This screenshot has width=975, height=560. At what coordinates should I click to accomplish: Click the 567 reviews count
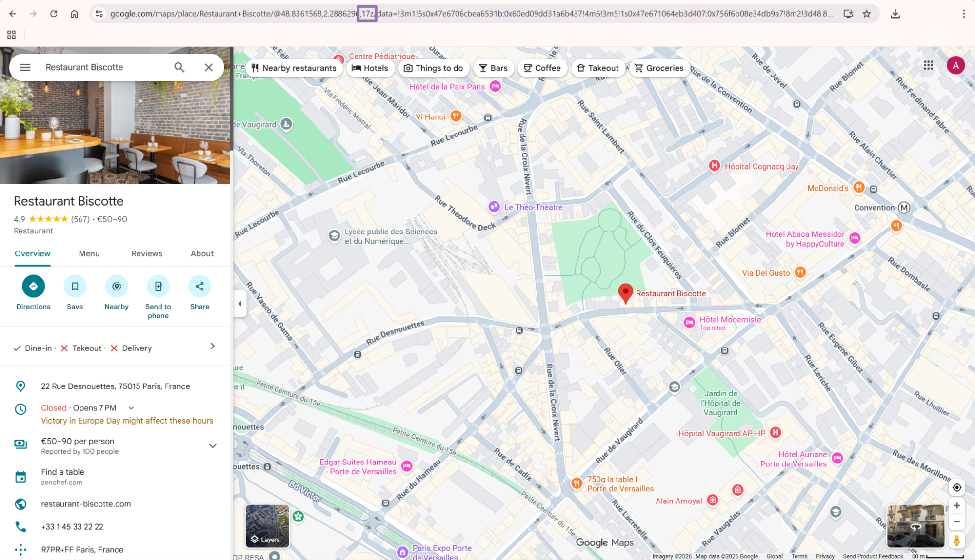80,219
